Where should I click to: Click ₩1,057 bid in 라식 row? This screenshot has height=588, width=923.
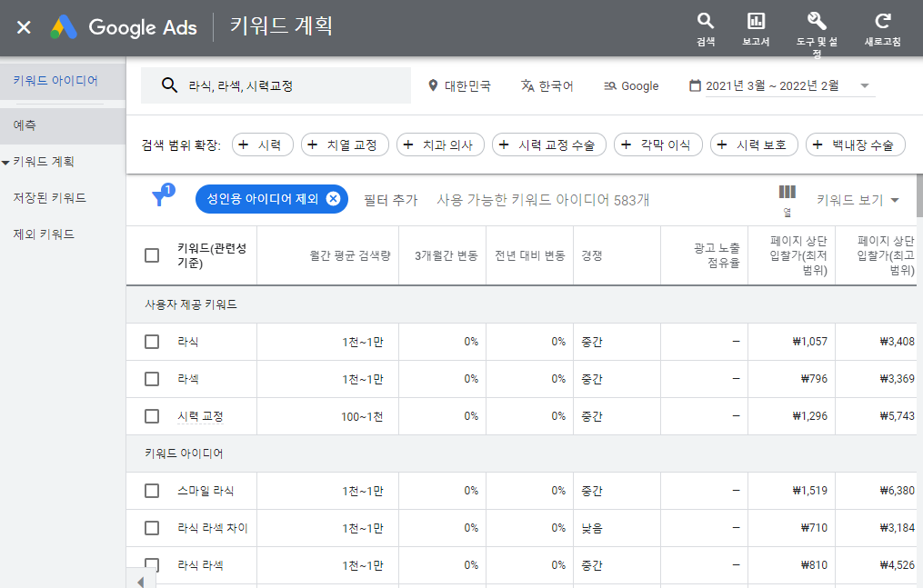(x=810, y=342)
